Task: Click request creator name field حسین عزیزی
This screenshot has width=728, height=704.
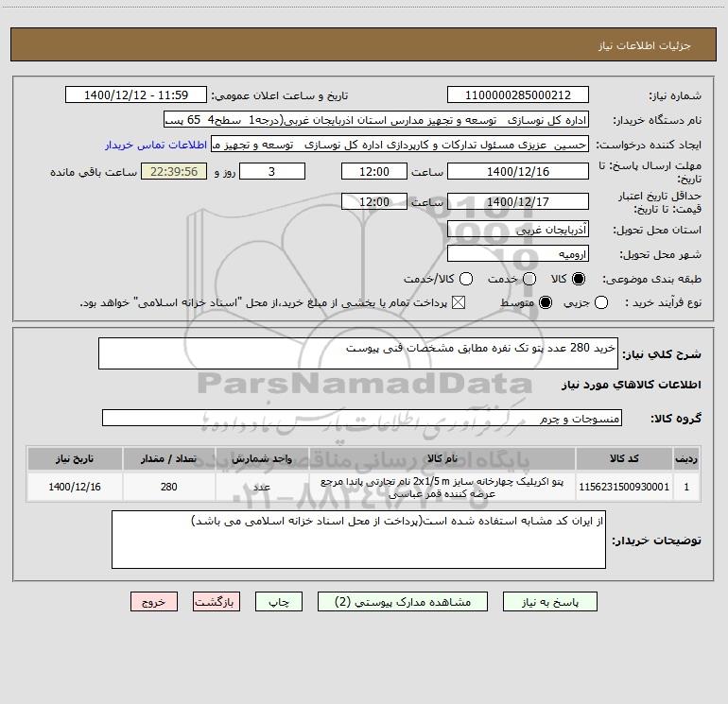Action: tap(400, 144)
